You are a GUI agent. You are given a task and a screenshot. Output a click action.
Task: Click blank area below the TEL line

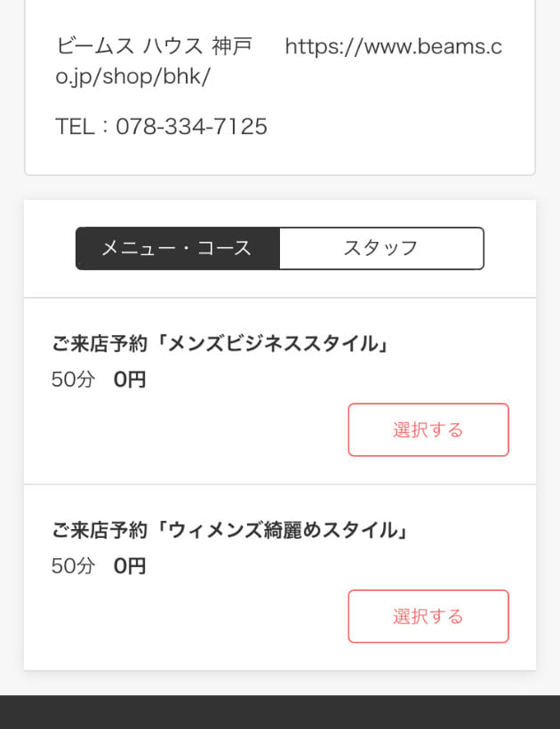(280, 158)
